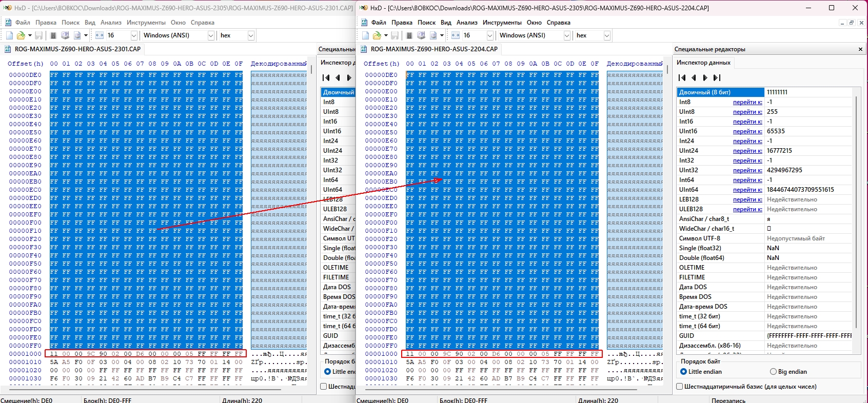Screen dimensions: 868x403
Task: Click New file icon in right HxD window
Action: [x=365, y=35]
